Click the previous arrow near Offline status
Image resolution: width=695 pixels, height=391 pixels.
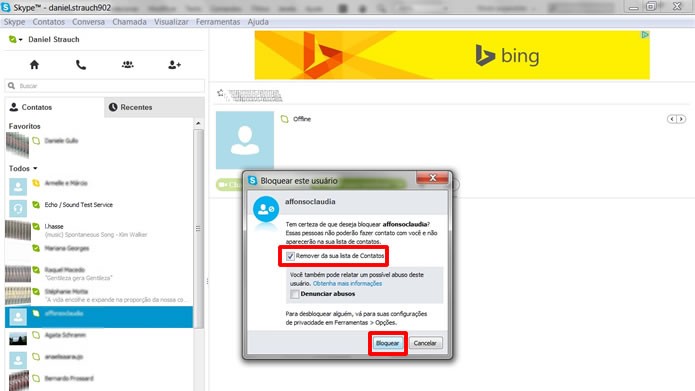pyautogui.click(x=672, y=119)
